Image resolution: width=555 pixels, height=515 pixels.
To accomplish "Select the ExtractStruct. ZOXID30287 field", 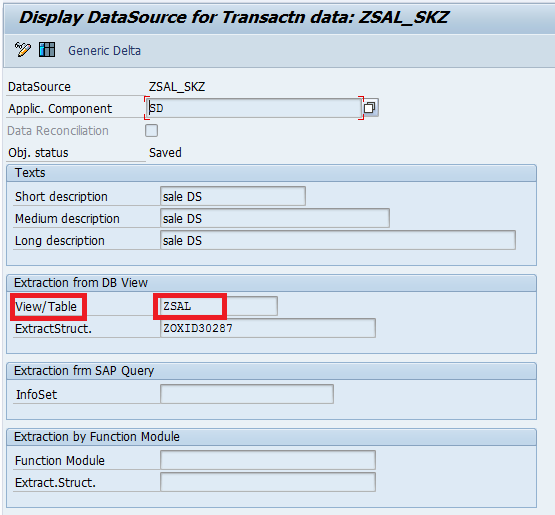I will 268,328.
